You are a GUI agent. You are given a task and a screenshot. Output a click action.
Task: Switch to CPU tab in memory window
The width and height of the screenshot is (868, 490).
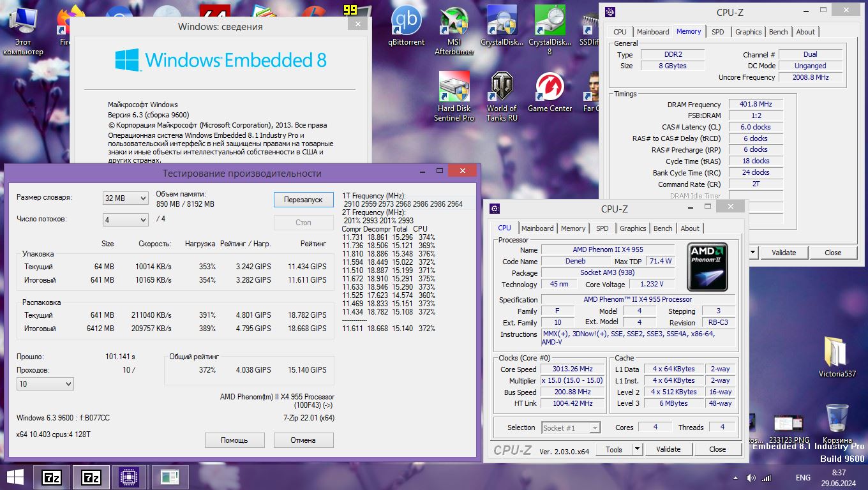620,32
